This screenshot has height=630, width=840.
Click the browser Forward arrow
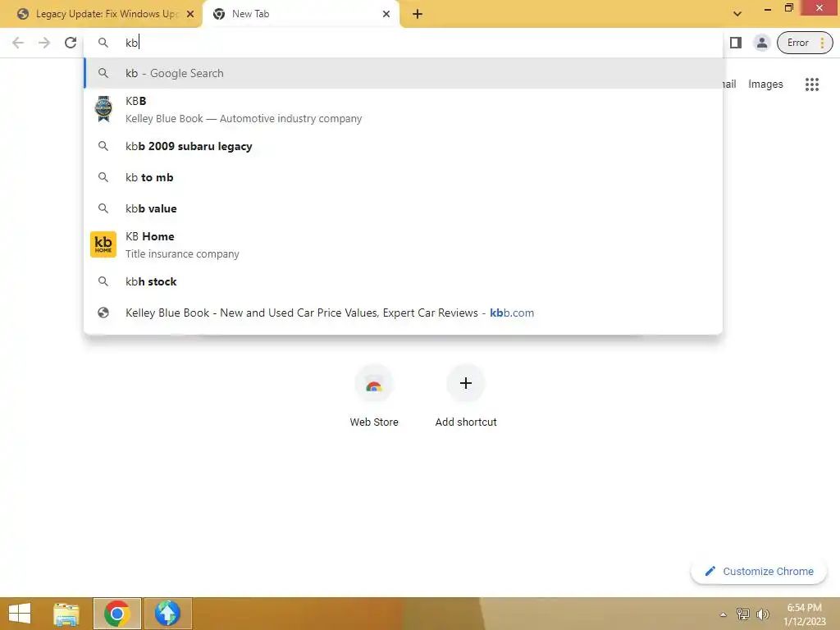point(44,43)
